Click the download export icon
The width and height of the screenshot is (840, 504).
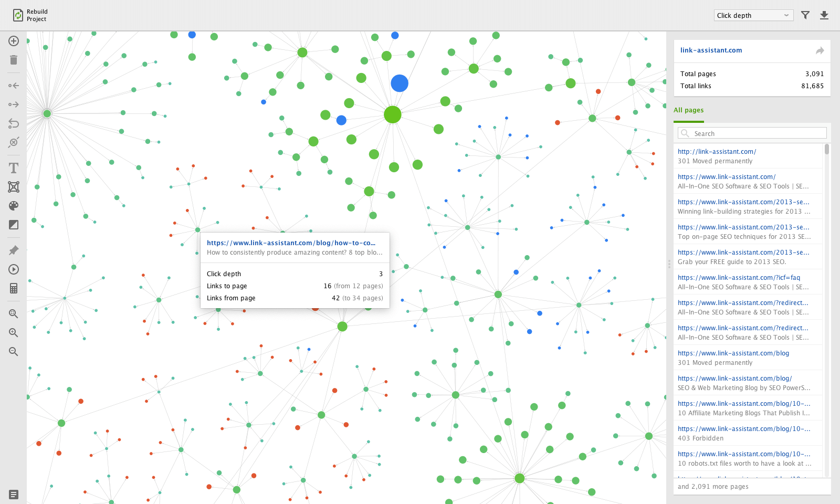click(824, 15)
